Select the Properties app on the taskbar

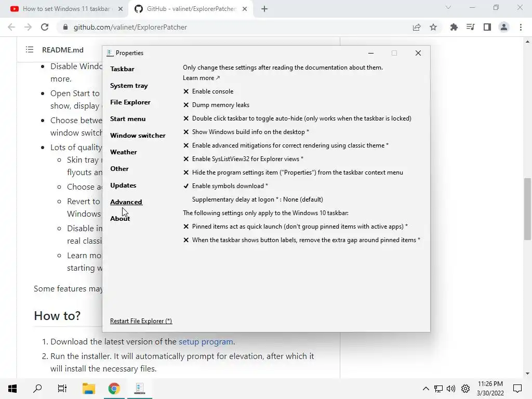click(x=139, y=389)
